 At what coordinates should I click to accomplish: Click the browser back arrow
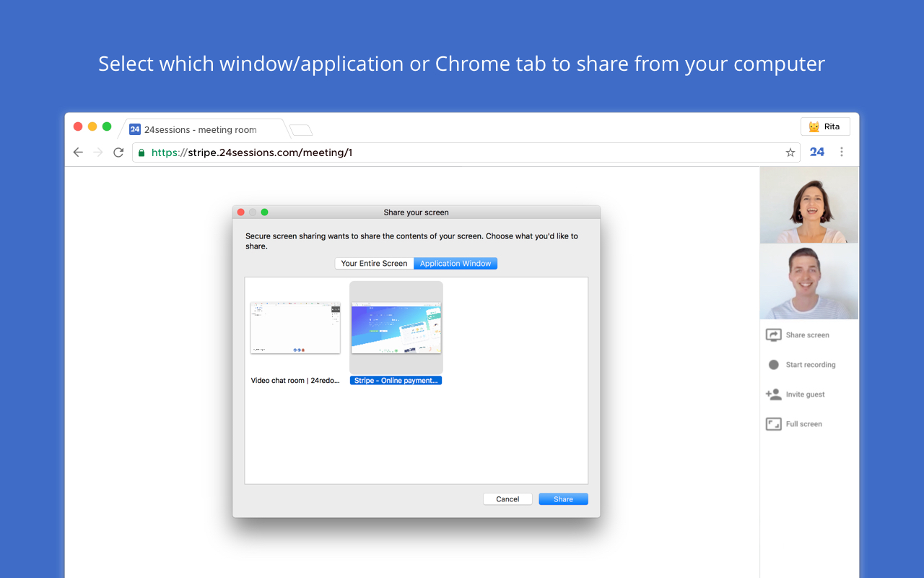tap(78, 152)
